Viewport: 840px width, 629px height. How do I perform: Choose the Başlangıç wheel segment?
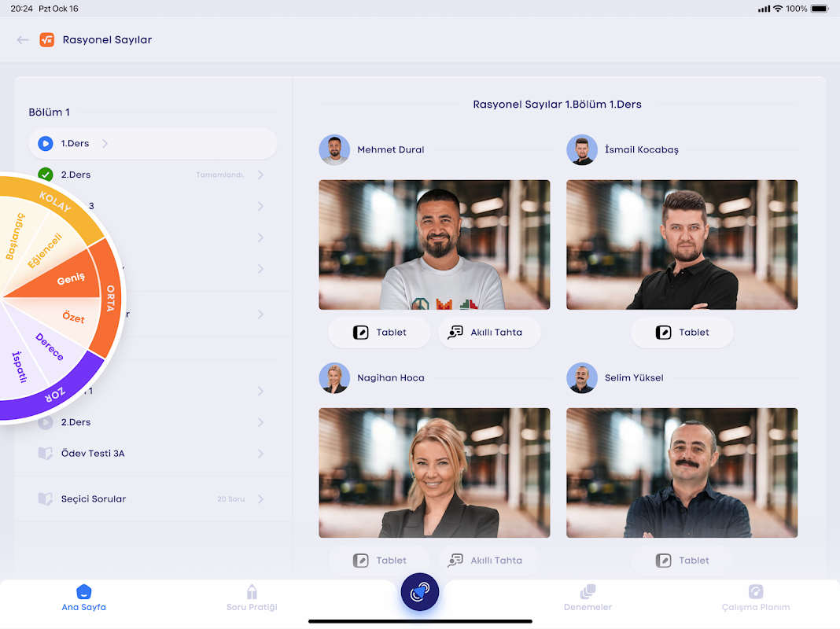tap(15, 236)
